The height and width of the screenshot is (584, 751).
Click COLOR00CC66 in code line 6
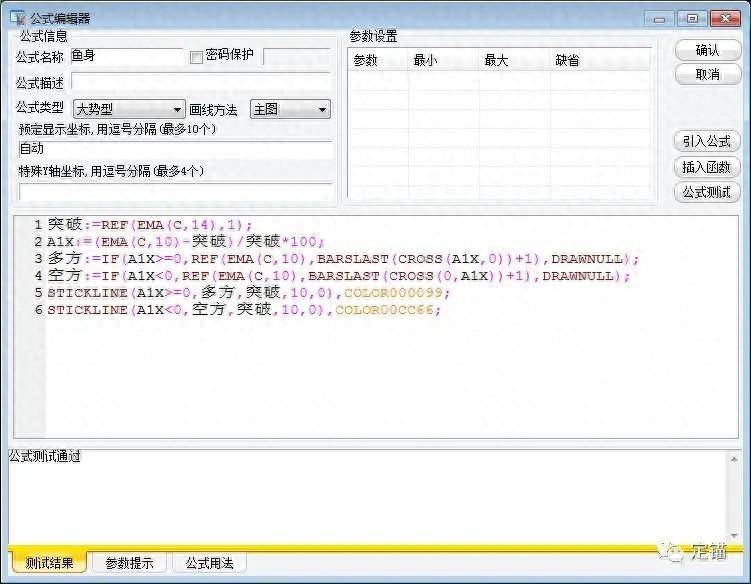tap(387, 310)
